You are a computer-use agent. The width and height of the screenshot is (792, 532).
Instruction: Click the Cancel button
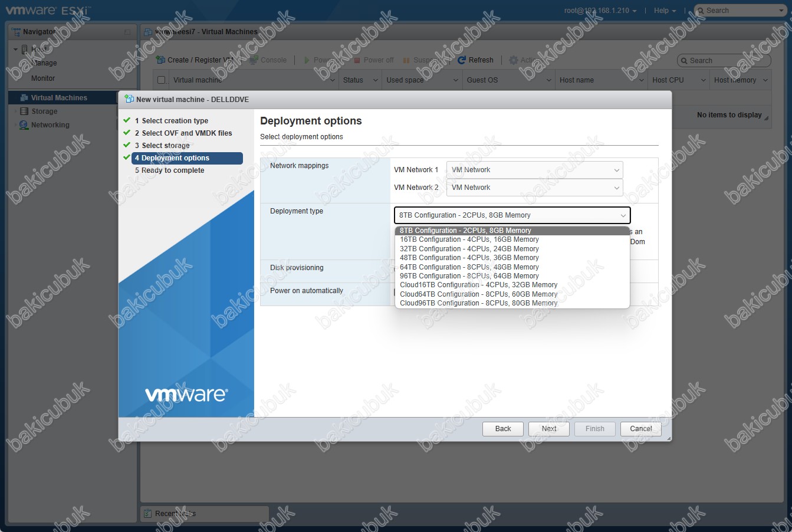(641, 429)
